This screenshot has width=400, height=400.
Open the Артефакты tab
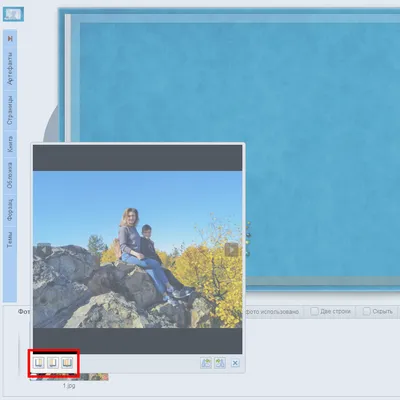(x=10, y=68)
